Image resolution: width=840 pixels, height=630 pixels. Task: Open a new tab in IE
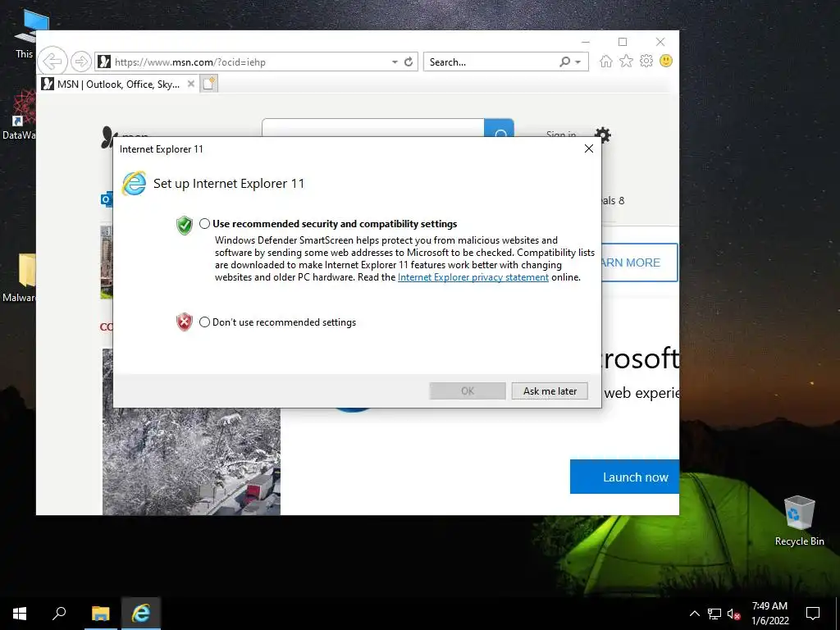(x=209, y=84)
